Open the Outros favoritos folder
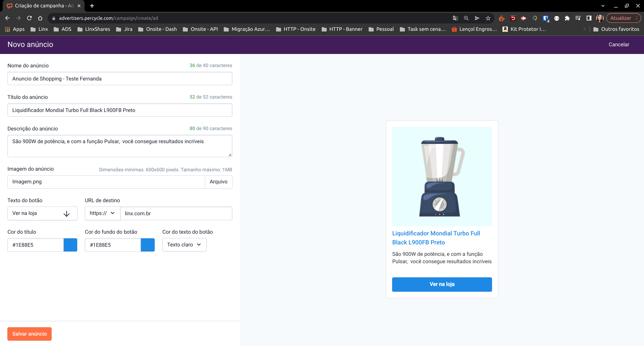The height and width of the screenshot is (346, 644). (x=616, y=29)
